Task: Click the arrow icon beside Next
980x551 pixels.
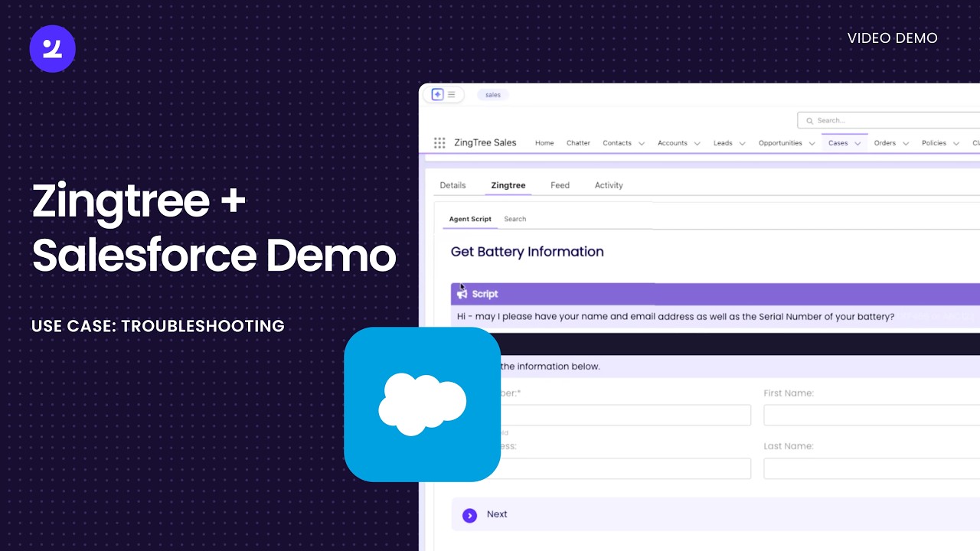Action: tap(470, 515)
